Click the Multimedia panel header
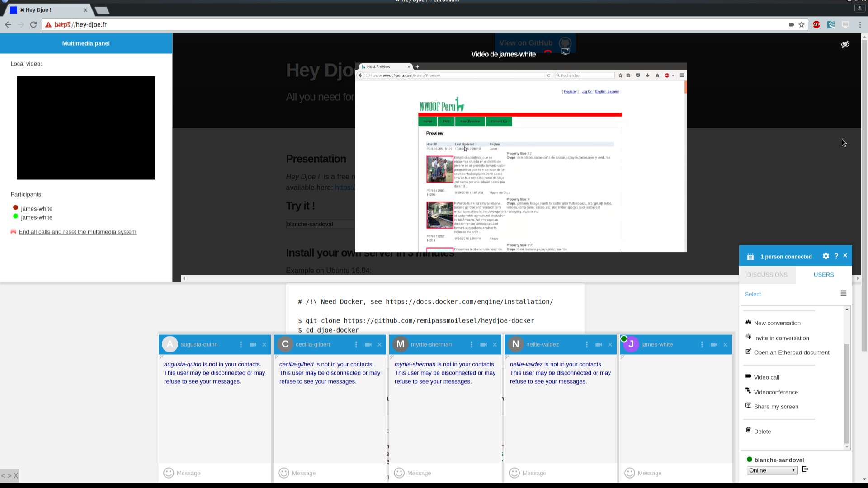This screenshot has width=868, height=488. point(86,43)
